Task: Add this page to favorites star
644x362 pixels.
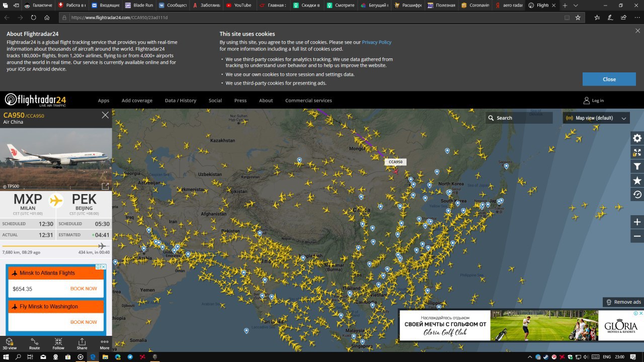Action: [x=578, y=17]
